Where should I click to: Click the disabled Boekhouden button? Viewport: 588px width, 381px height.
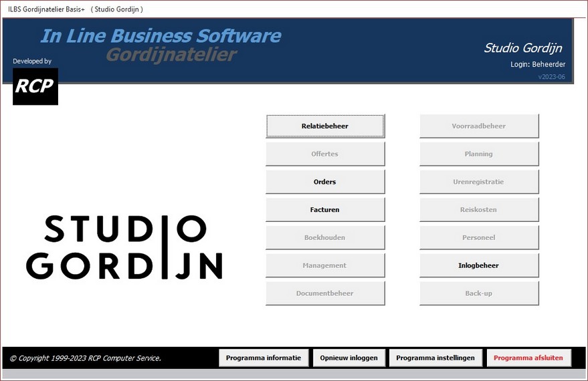(x=325, y=237)
